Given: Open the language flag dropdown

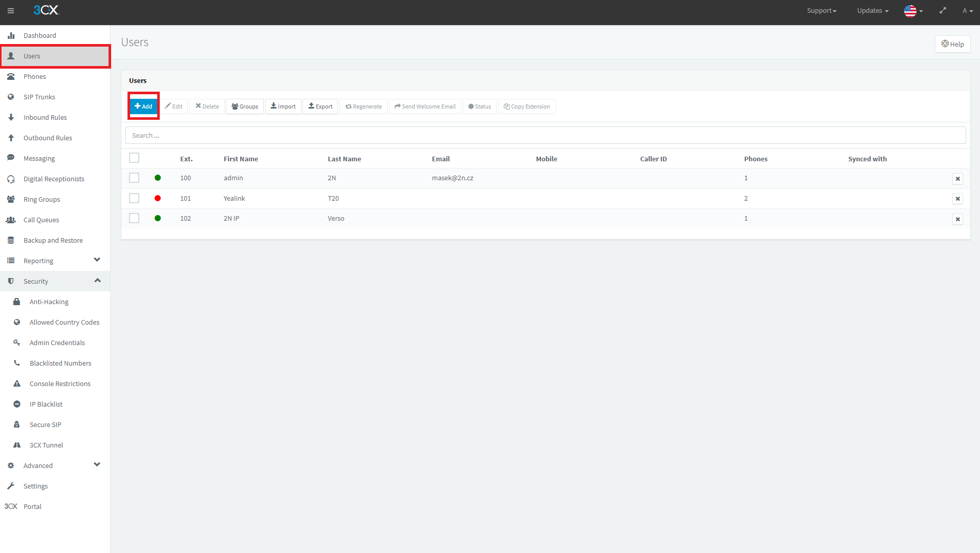Looking at the screenshot, I should pyautogui.click(x=913, y=11).
